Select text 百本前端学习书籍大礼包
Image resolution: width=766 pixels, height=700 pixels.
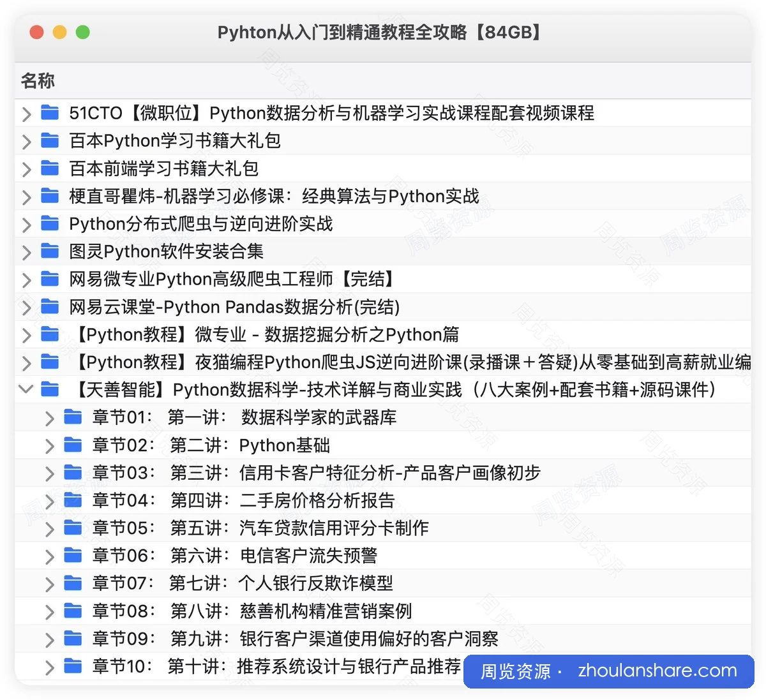pos(164,168)
